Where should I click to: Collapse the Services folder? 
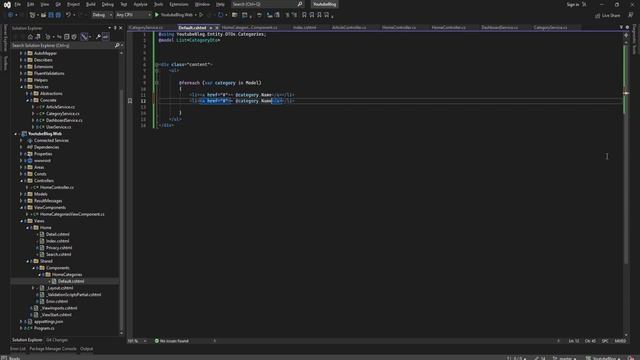point(21,87)
